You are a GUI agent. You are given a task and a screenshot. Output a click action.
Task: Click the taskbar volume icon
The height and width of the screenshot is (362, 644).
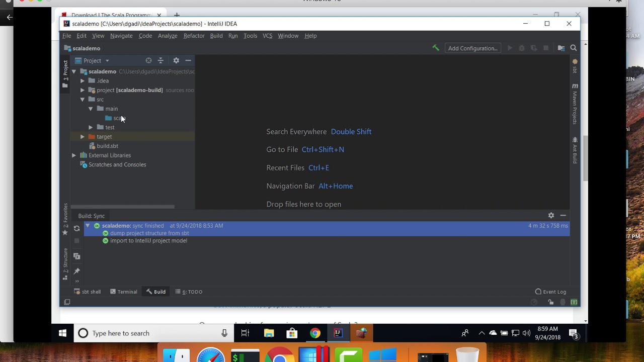(526, 333)
